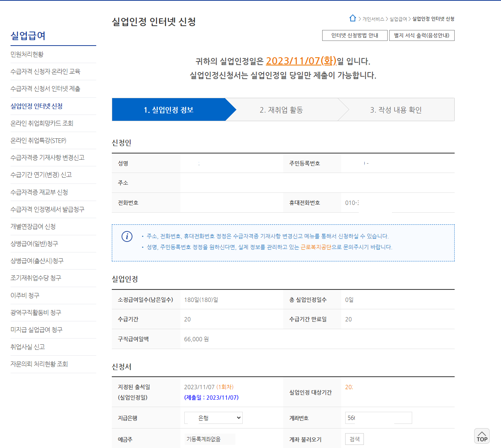Image resolution: width=501 pixels, height=448 pixels.
Task: Click 실업급여 breadcrumb link
Action: [x=398, y=19]
